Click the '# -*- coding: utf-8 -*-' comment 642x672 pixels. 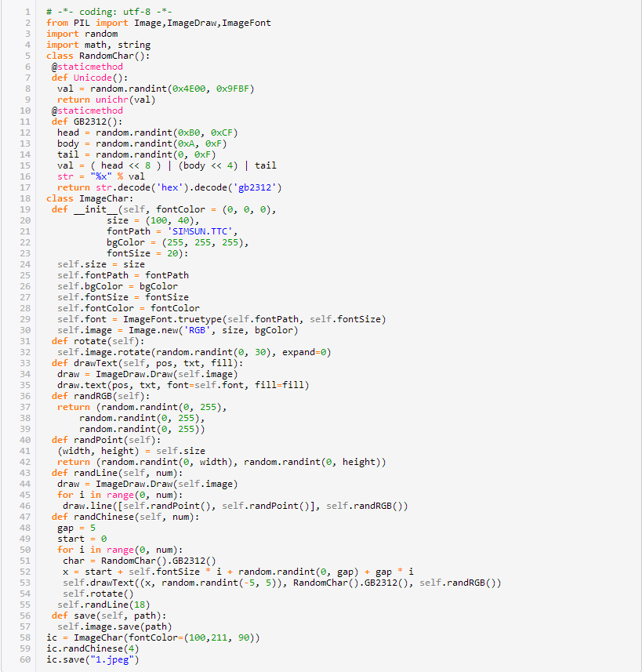tap(109, 12)
